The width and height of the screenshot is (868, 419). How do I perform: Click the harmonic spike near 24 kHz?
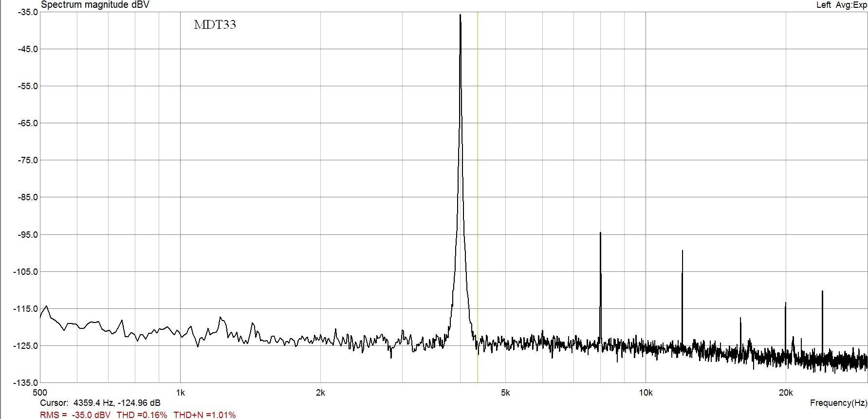pos(822,322)
